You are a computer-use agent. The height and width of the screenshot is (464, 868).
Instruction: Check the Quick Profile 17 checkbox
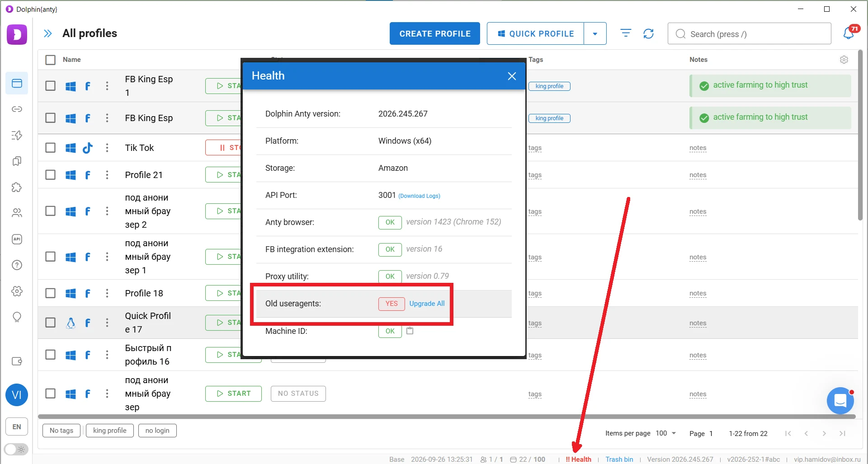(x=51, y=323)
